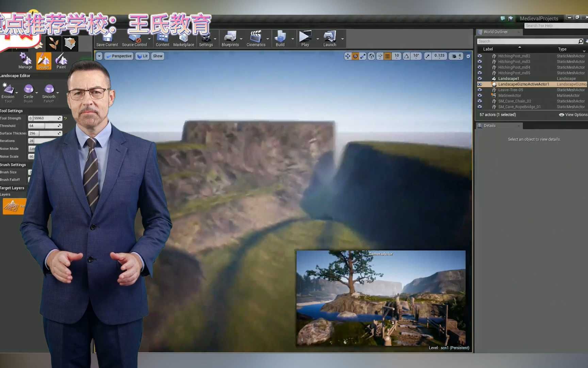Screen dimensions: 588x368
Task: Open Lit view mode dropdown
Action: (x=142, y=56)
